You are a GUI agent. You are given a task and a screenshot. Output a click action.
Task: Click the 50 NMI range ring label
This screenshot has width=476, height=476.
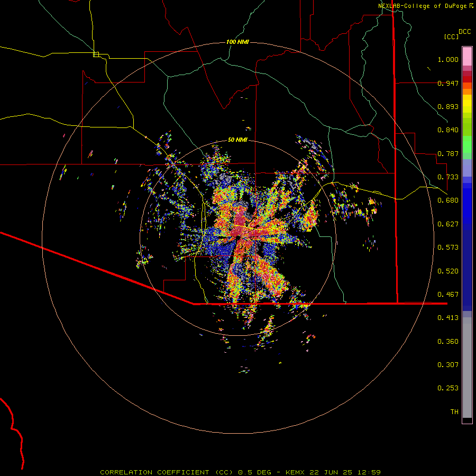click(x=237, y=140)
